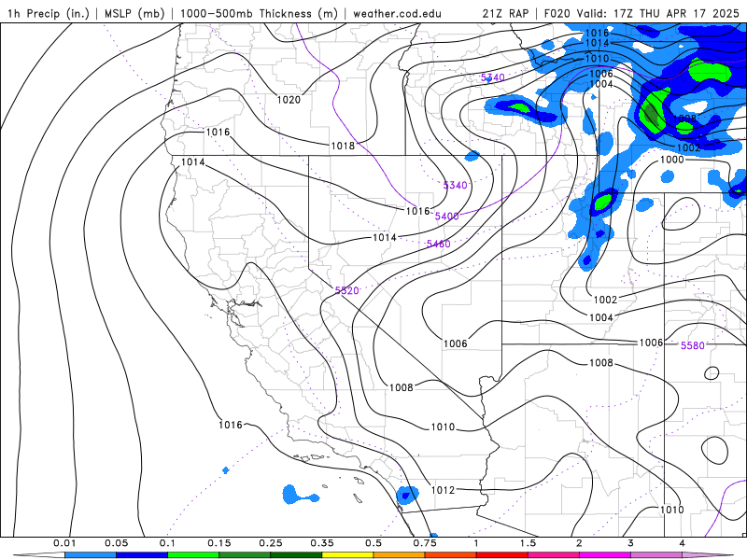This screenshot has height=560, width=747.
Task: Click the 1020 isobar label
Action: pos(289,100)
